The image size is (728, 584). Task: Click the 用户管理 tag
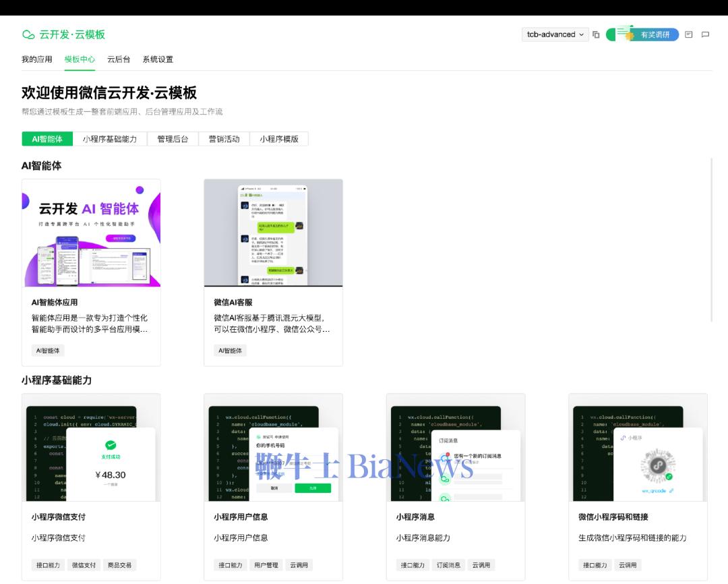pos(266,565)
